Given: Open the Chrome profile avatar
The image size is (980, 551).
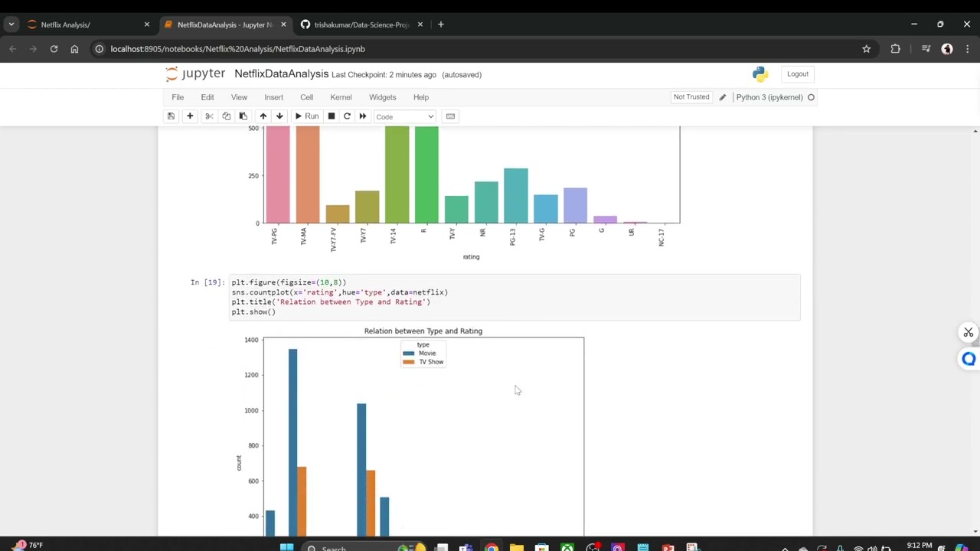Looking at the screenshot, I should [x=947, y=49].
